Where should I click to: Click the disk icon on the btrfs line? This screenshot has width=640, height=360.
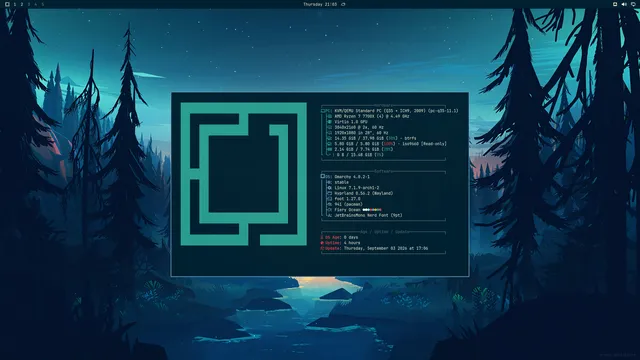pos(329,138)
